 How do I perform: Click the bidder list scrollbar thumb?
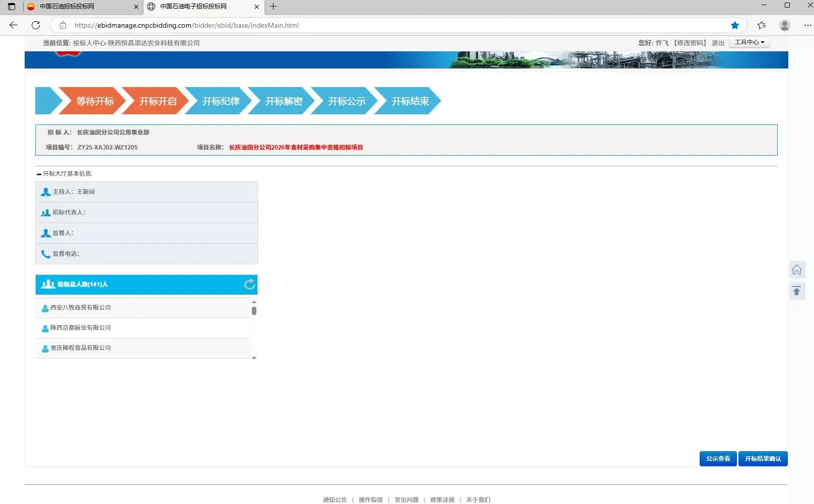[254, 311]
